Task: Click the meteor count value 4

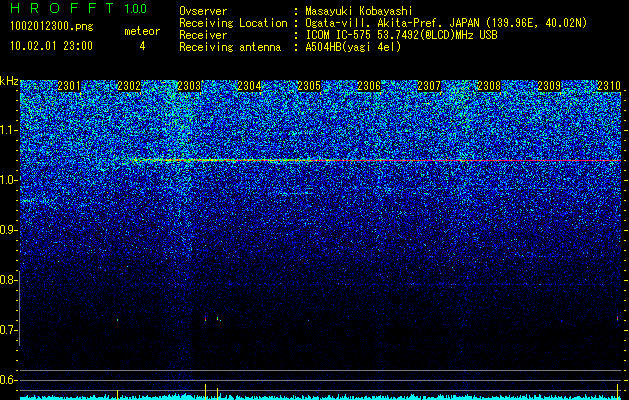Action: [x=142, y=46]
